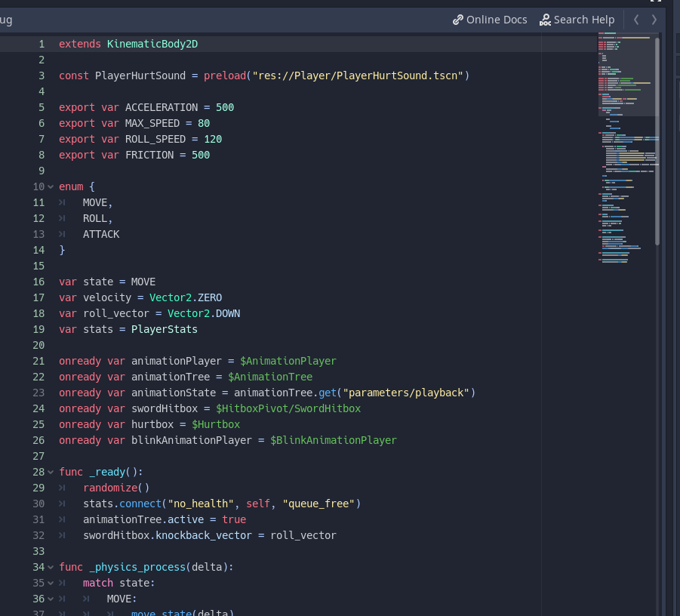The width and height of the screenshot is (680, 616).
Task: Go to previously edited script with left arrow
Action: click(636, 20)
